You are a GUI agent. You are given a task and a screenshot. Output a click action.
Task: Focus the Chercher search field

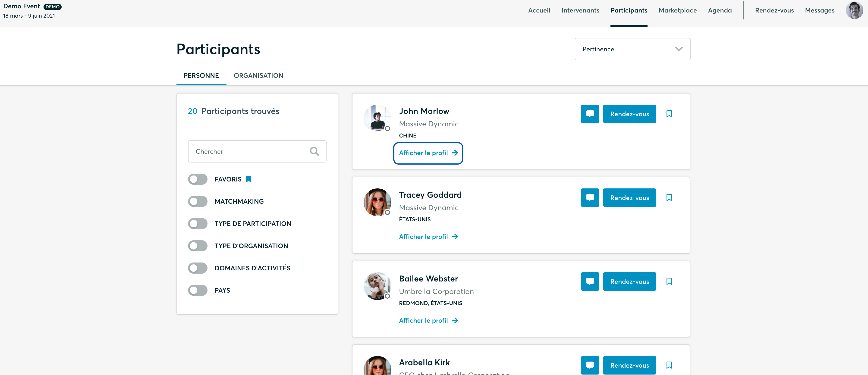tap(257, 152)
